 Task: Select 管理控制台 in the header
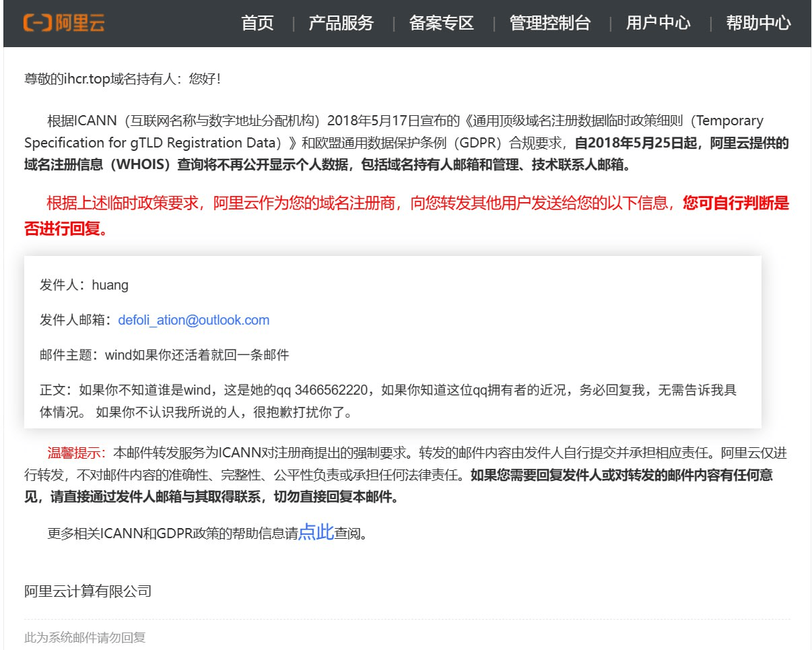click(x=550, y=23)
